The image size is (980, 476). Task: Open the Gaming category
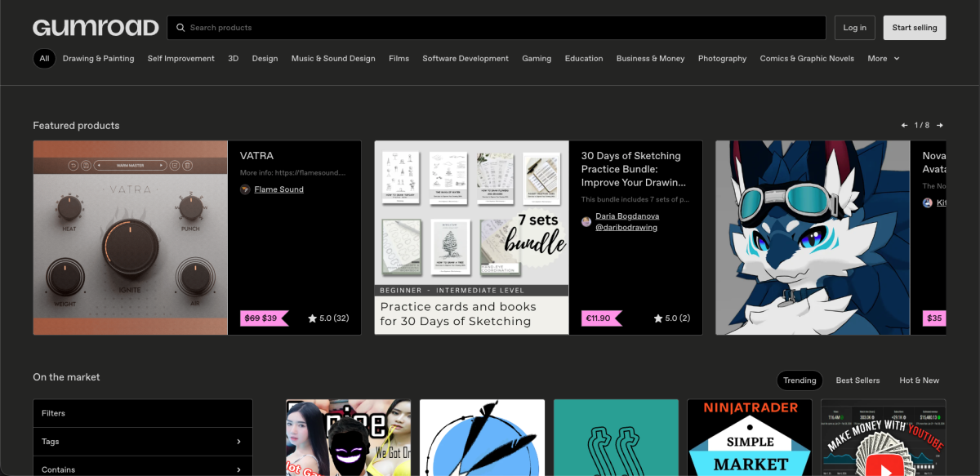[x=537, y=59]
